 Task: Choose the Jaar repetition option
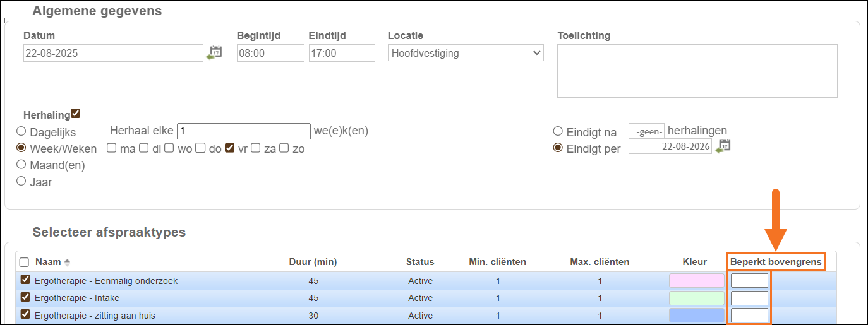tap(21, 181)
